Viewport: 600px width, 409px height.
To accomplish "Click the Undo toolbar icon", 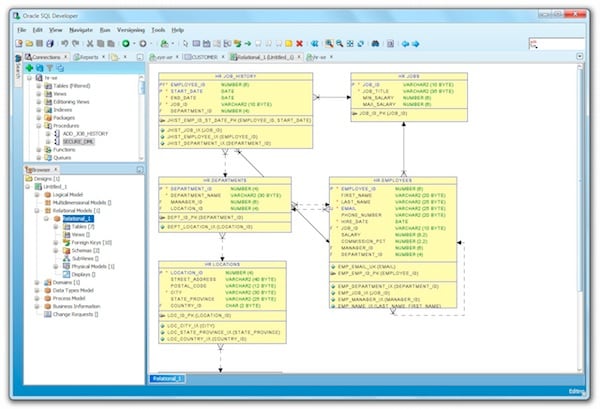I will tap(65, 44).
